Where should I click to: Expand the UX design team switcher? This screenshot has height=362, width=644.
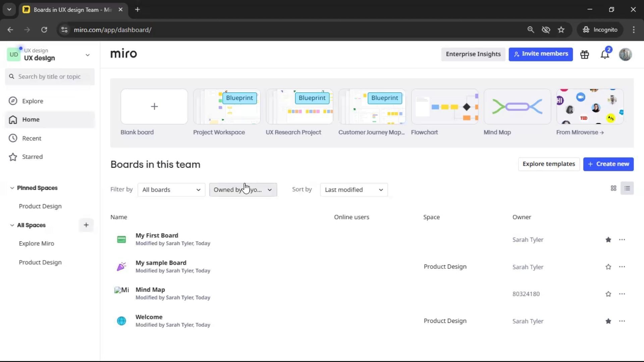88,55
